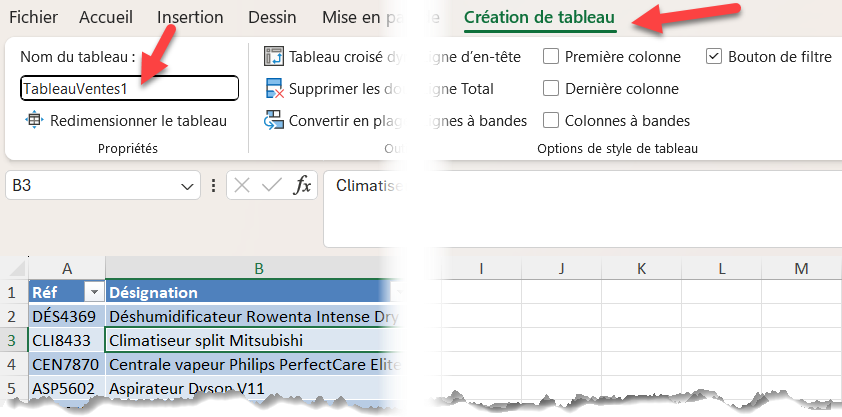Click the Tableau croisé dynamique icon
Screen dimensions: 842x417
(x=273, y=57)
